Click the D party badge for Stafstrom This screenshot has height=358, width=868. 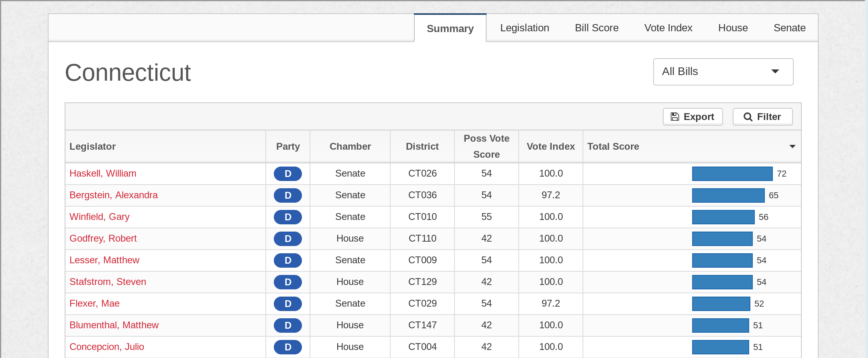click(x=287, y=282)
